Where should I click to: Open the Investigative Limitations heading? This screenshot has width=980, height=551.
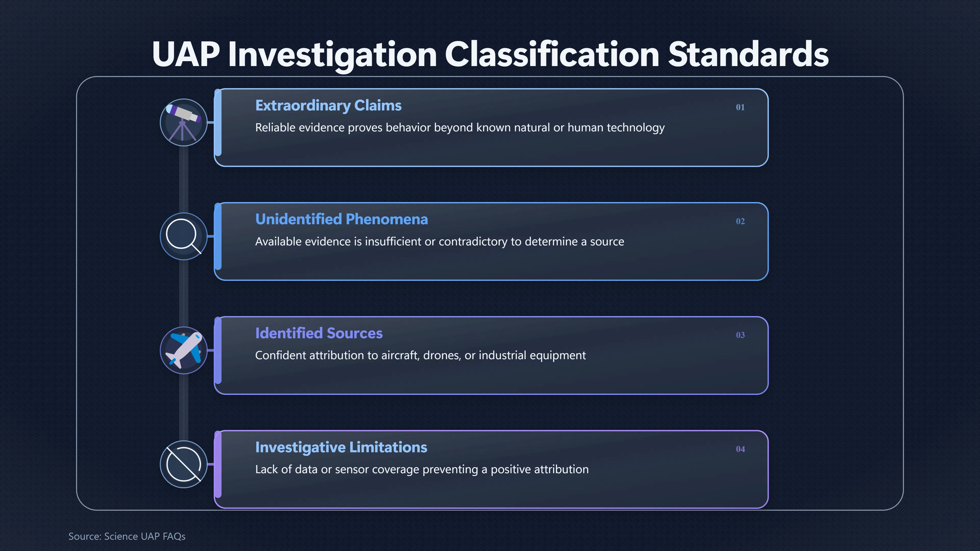pyautogui.click(x=341, y=447)
